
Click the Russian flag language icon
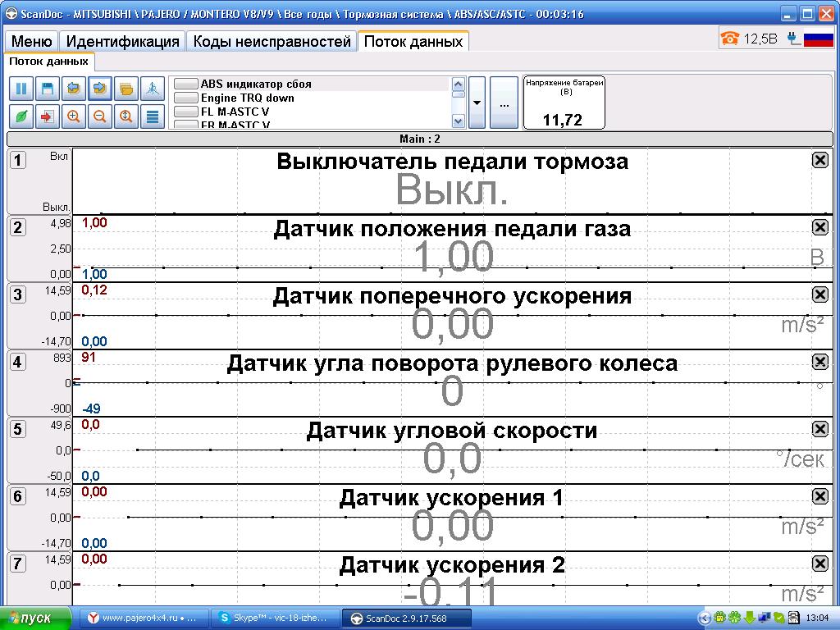(x=818, y=39)
